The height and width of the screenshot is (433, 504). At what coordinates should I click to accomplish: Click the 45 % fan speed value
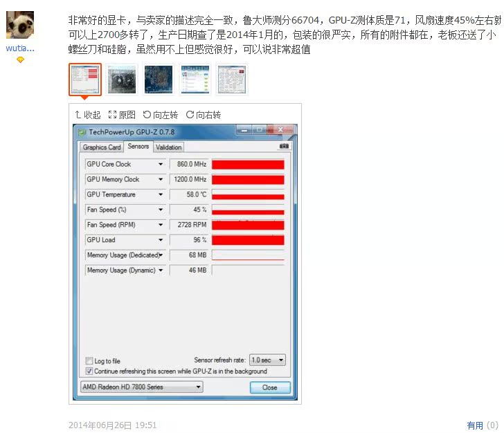[189, 210]
